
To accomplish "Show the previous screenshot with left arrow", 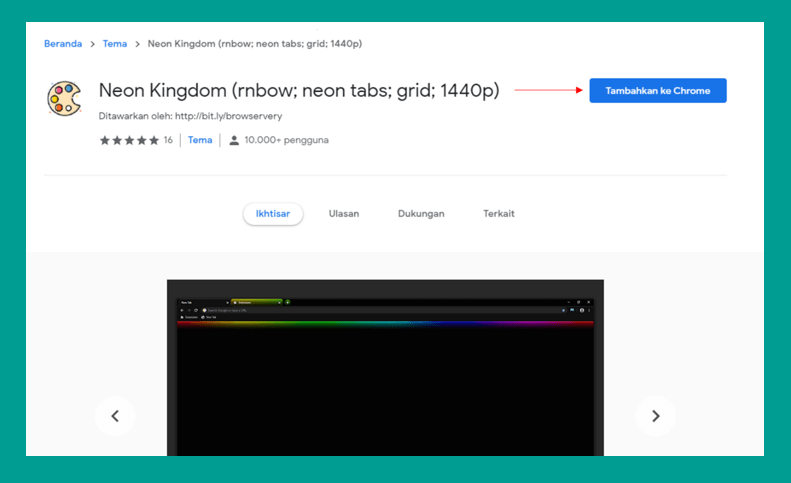I will click(115, 416).
